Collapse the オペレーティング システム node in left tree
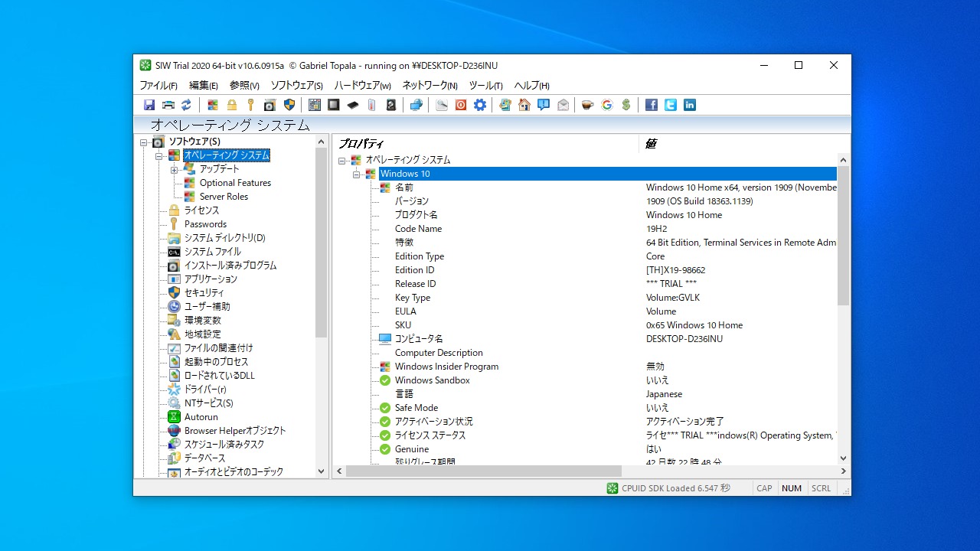 click(159, 155)
